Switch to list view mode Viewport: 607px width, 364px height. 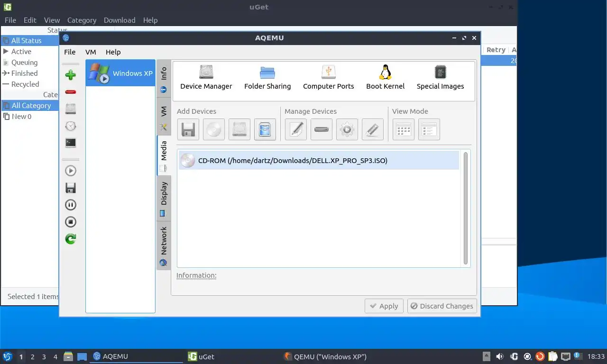[x=429, y=129]
